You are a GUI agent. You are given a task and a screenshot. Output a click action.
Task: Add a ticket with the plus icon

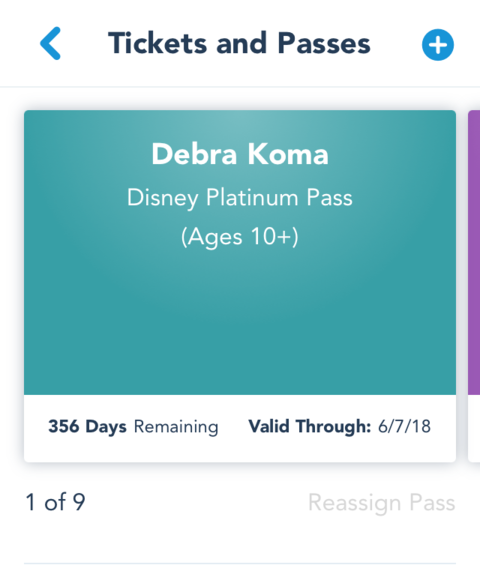(x=438, y=45)
